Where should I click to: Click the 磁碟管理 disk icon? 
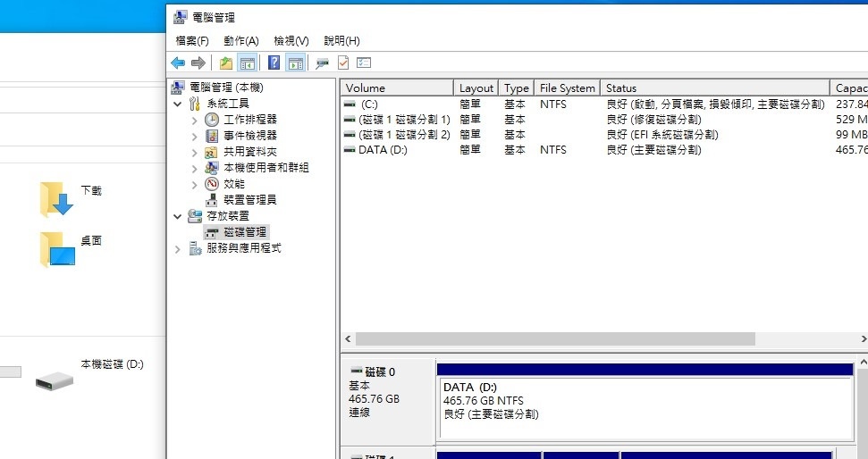click(212, 233)
